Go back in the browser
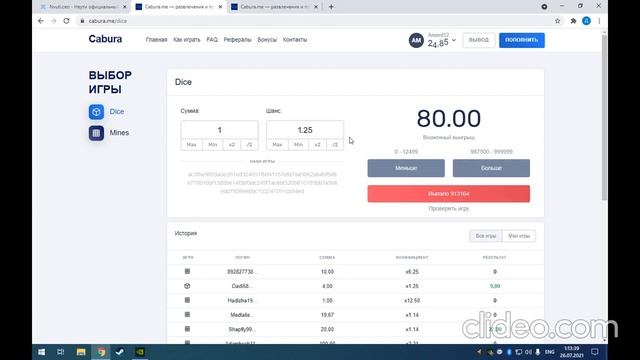Image resolution: width=640 pixels, height=360 pixels. [41, 21]
